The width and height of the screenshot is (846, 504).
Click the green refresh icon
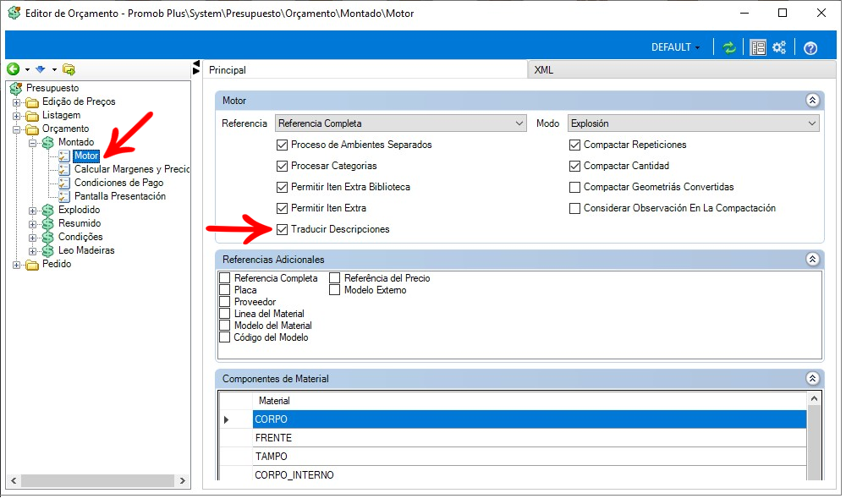[729, 48]
